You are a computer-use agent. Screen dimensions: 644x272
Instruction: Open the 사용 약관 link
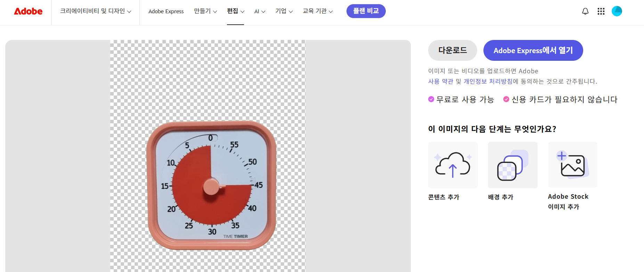pyautogui.click(x=441, y=81)
